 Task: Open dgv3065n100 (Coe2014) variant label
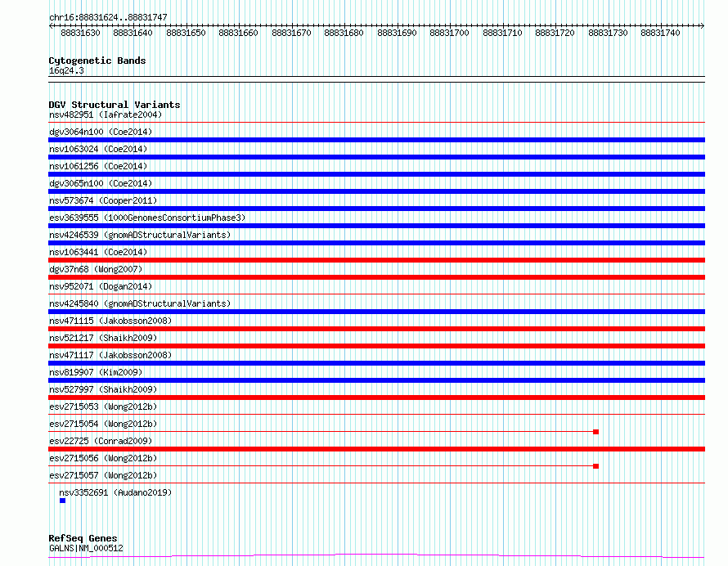[x=101, y=183]
